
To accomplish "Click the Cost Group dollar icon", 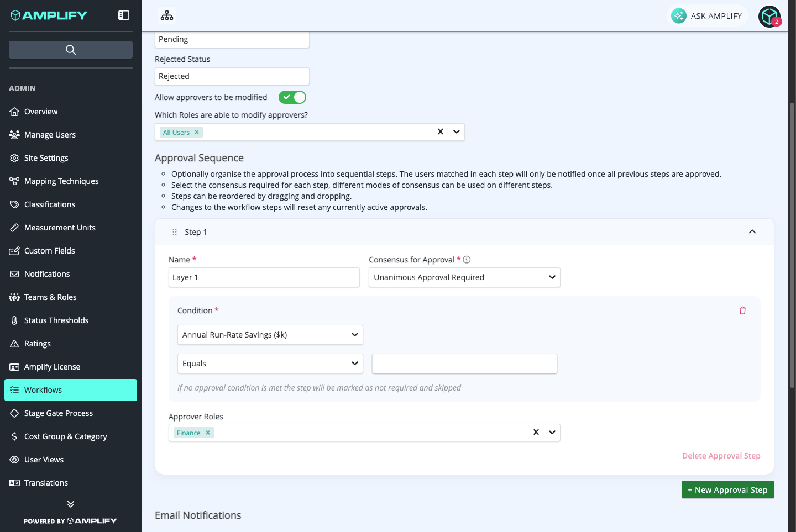I will 14,436.
